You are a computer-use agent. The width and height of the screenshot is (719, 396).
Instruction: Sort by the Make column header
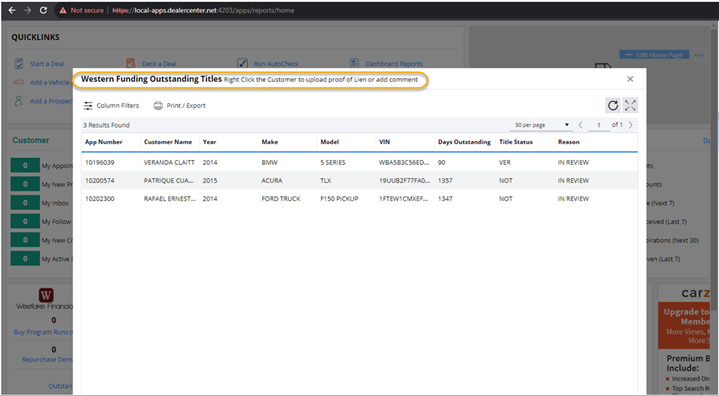270,142
